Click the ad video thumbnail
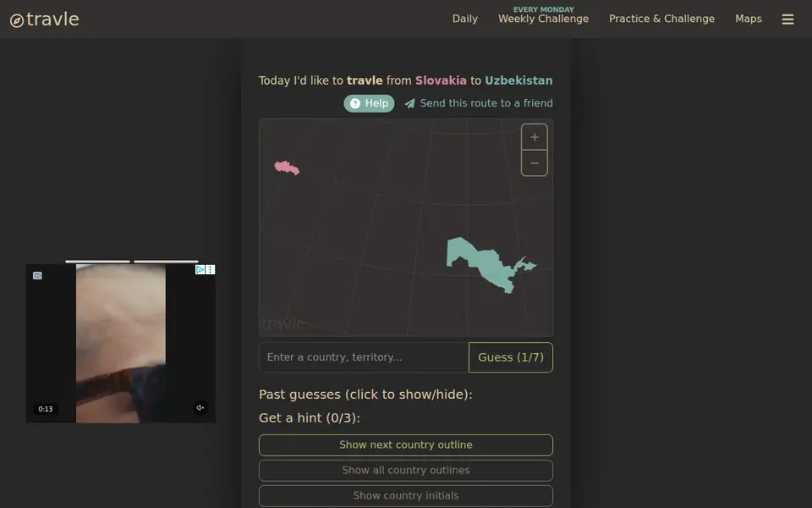 tap(121, 343)
